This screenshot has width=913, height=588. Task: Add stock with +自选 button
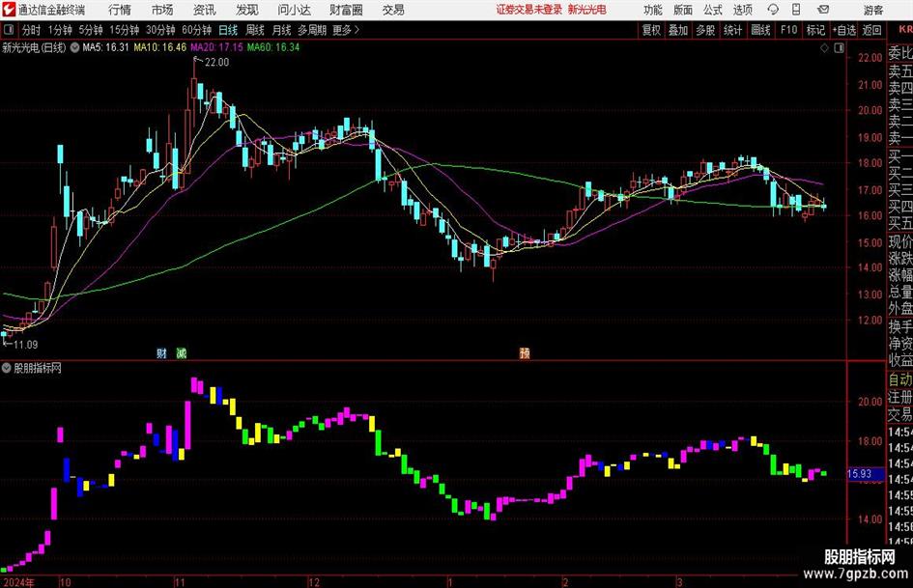[844, 30]
